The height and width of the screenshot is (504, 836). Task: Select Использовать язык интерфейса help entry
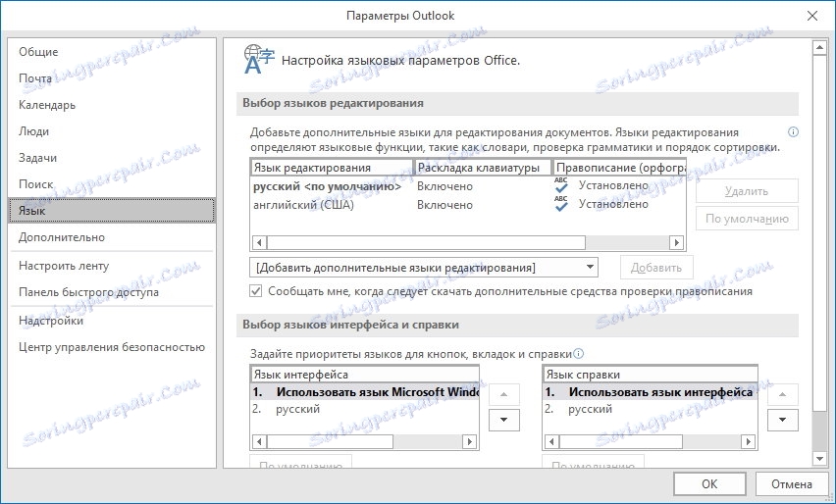coord(650,392)
